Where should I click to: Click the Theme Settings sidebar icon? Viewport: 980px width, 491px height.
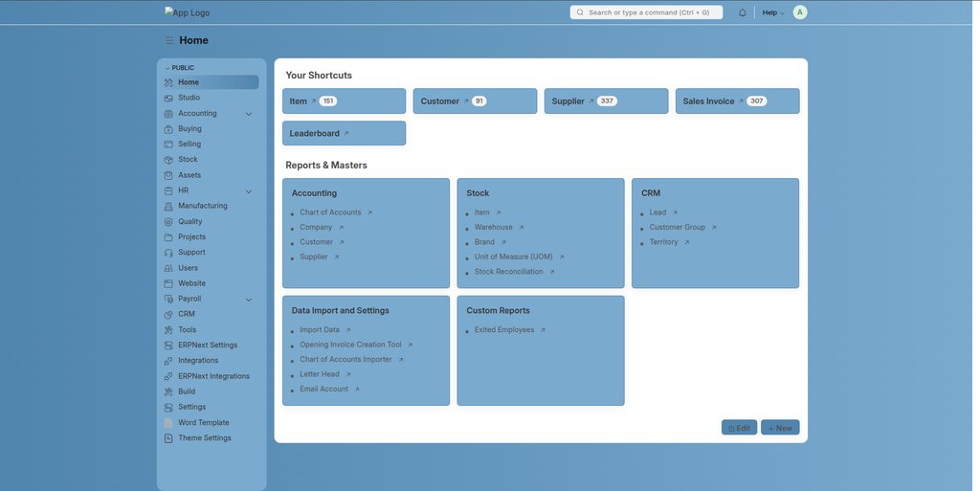pos(168,438)
